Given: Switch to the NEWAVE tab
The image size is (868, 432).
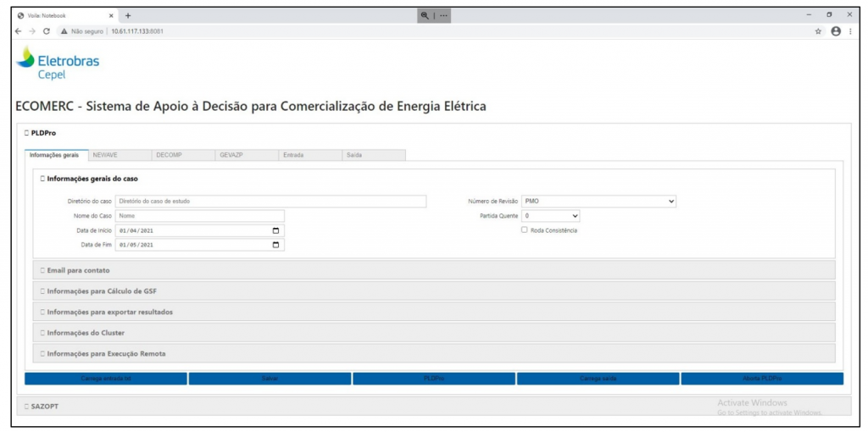Looking at the screenshot, I should (x=105, y=155).
